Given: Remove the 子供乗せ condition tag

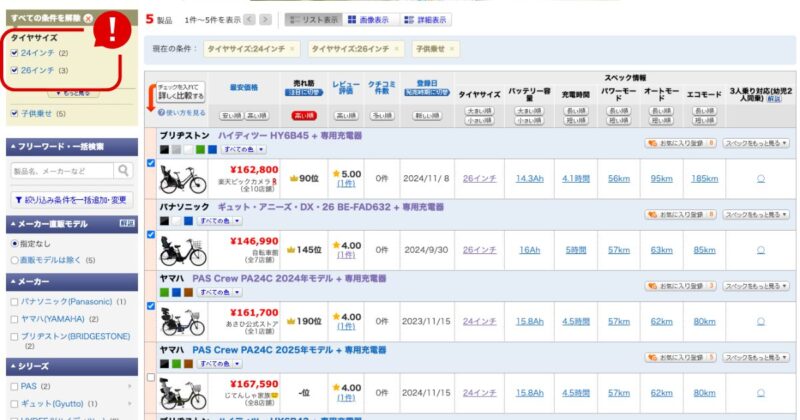Looking at the screenshot, I should click(452, 49).
